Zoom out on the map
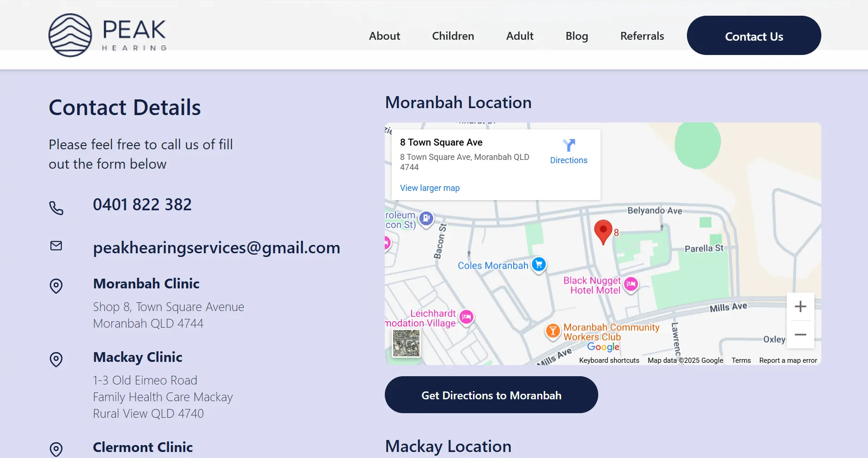Image resolution: width=868 pixels, height=458 pixels. [x=800, y=335]
